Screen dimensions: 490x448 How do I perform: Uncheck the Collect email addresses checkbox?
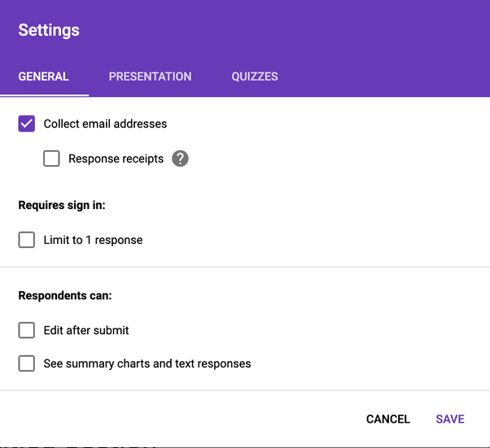(x=27, y=124)
